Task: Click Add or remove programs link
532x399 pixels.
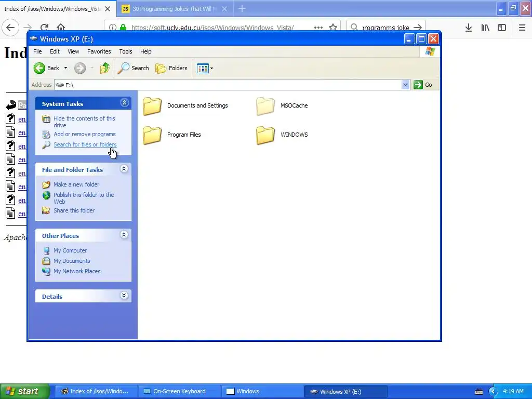Action: tap(85, 135)
